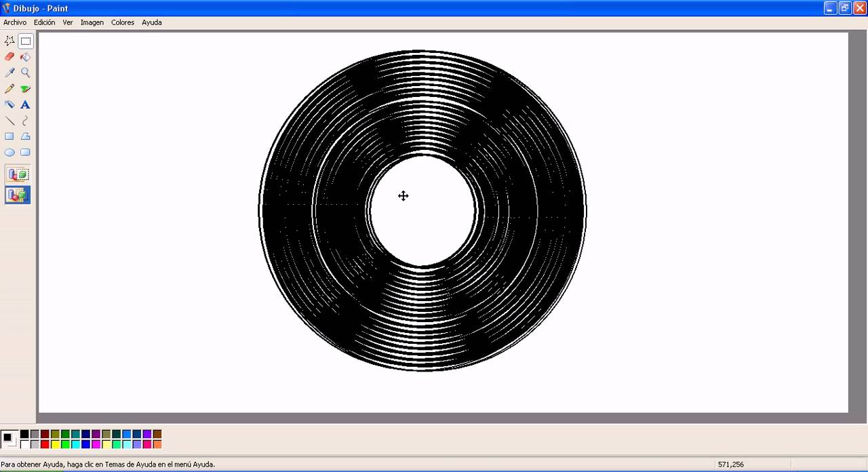Select the Airbrush spray tool
The image size is (868, 472).
(9, 104)
